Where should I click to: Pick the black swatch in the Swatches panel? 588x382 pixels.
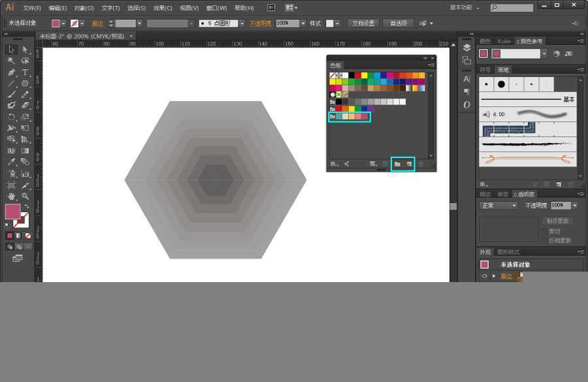pyautogui.click(x=351, y=75)
